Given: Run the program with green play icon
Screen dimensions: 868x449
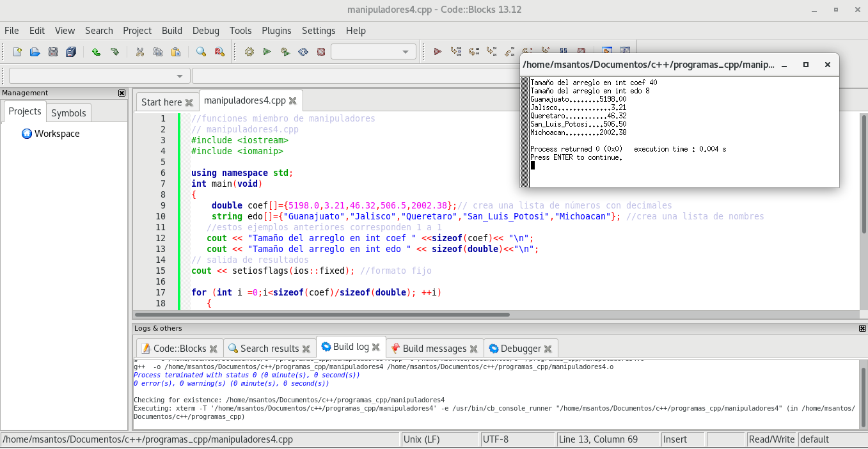Looking at the screenshot, I should (x=267, y=52).
